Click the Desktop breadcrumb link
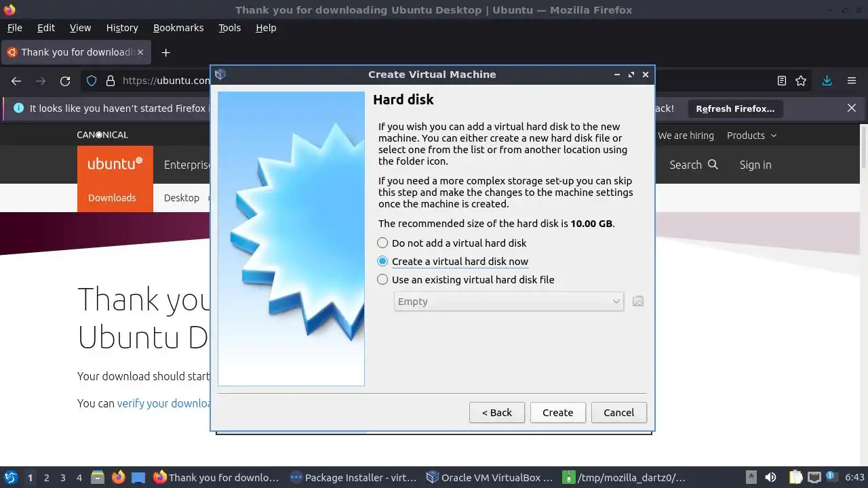 [182, 198]
